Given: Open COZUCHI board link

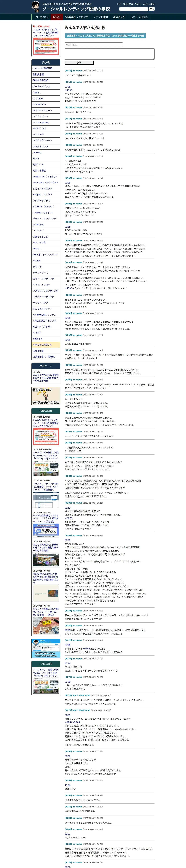Looking at the screenshot, I should coord(46,98).
